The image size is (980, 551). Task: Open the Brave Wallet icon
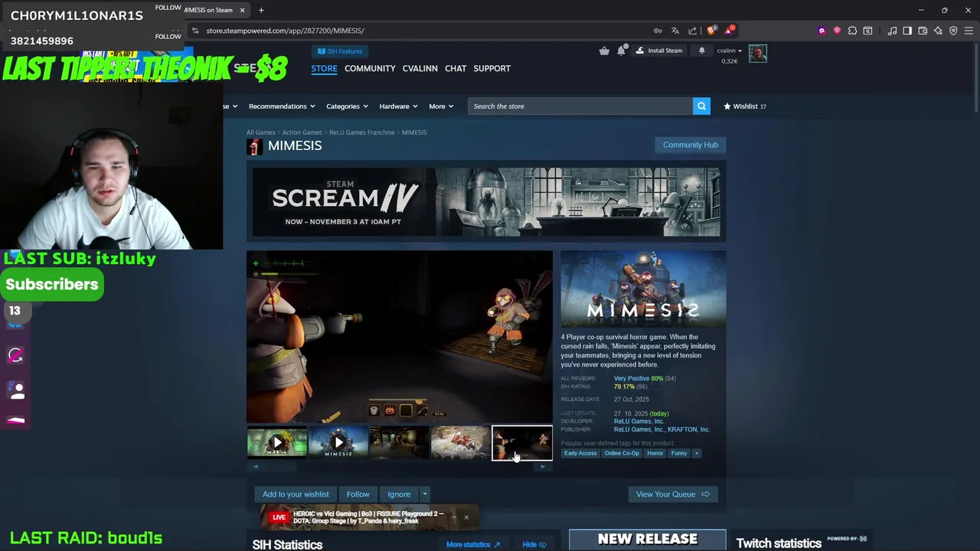point(923,31)
